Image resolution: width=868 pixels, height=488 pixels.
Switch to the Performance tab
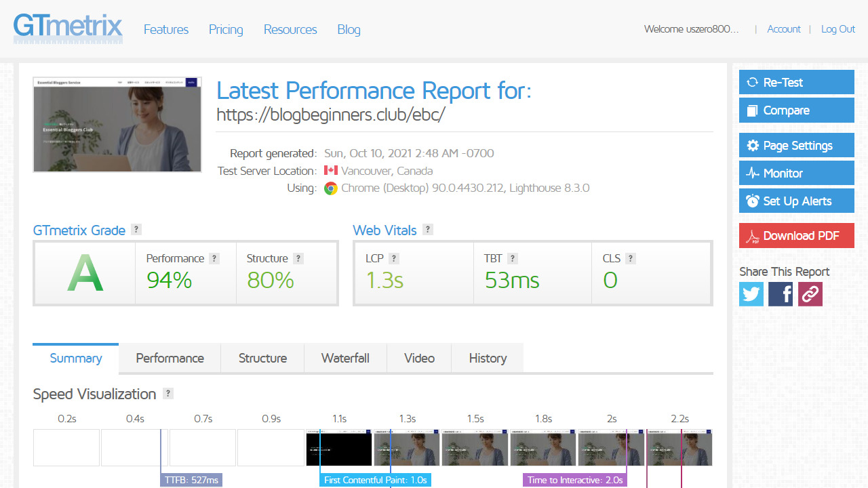(x=170, y=358)
